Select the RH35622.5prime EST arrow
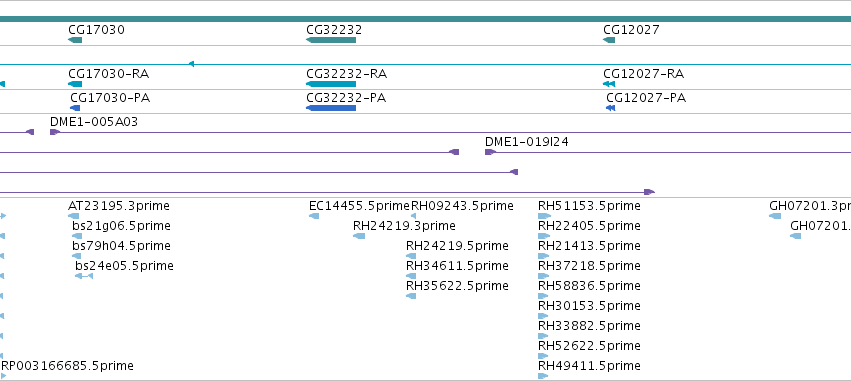The width and height of the screenshot is (851, 381). [x=411, y=296]
